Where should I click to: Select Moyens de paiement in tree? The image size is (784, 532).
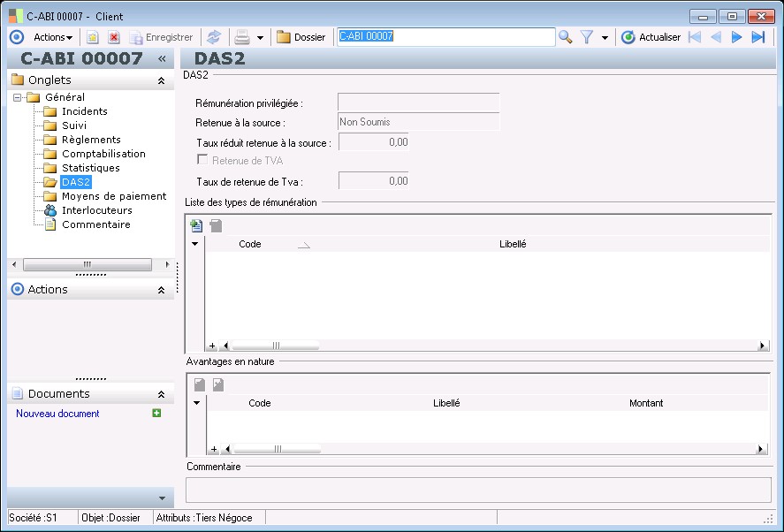point(114,196)
